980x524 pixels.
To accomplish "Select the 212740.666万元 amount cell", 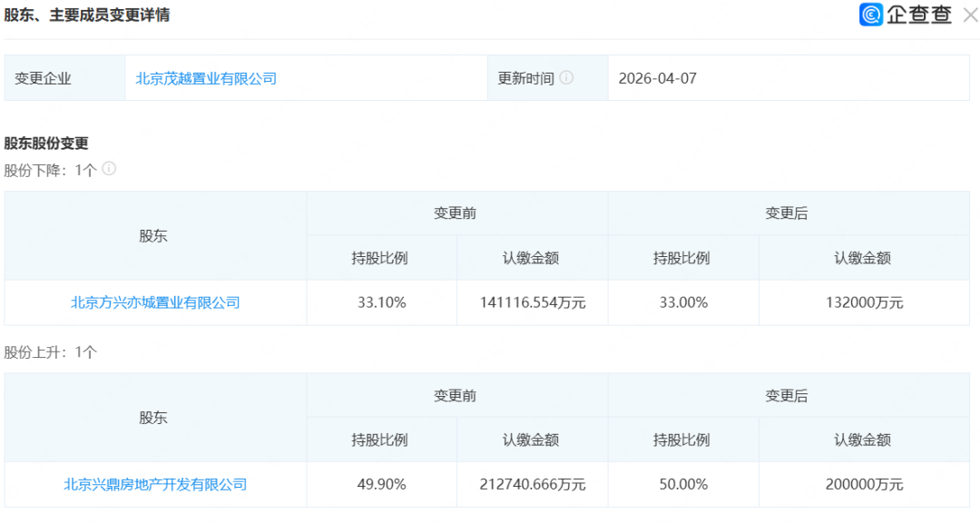I will [532, 484].
